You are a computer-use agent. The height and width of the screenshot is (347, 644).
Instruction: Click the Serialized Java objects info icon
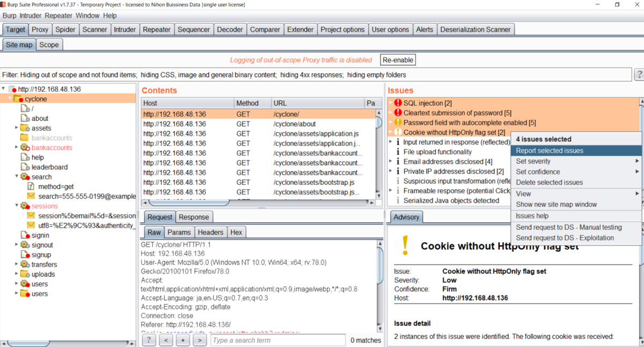(x=398, y=200)
